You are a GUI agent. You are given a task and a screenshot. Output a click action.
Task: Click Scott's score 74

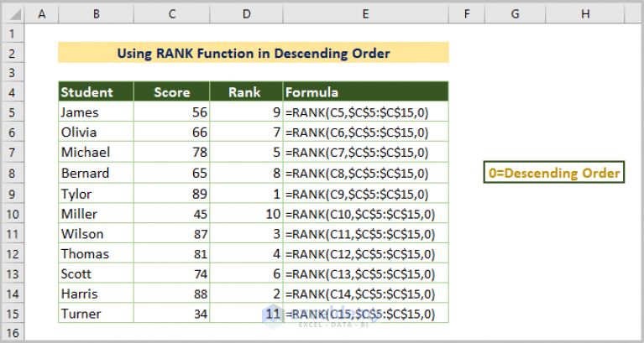coord(171,273)
